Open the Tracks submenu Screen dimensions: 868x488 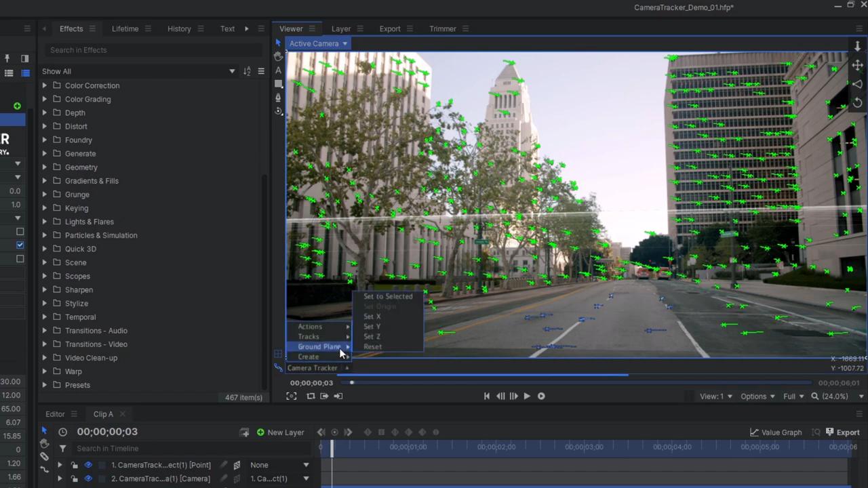(319, 336)
